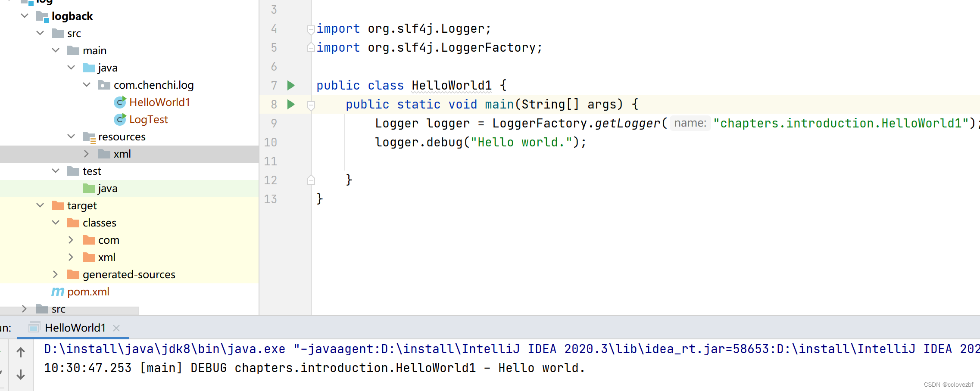Viewport: 980px width, 391px height.
Task: Click the Maven pom.xml file icon
Action: [57, 292]
